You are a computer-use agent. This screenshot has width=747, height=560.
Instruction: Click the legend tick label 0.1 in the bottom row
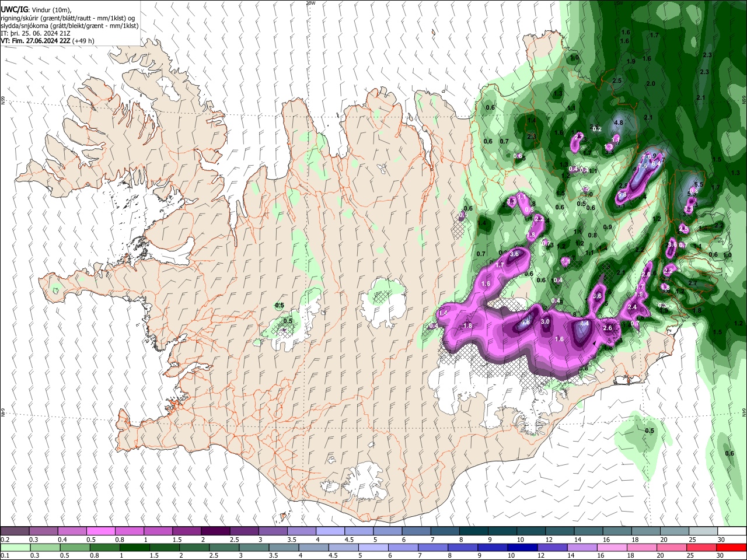5,556
